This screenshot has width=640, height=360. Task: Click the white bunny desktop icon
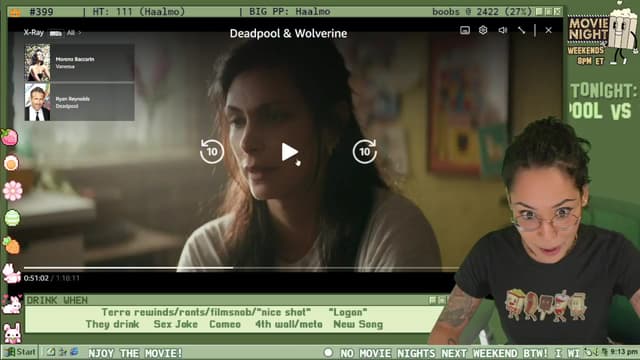[11, 273]
